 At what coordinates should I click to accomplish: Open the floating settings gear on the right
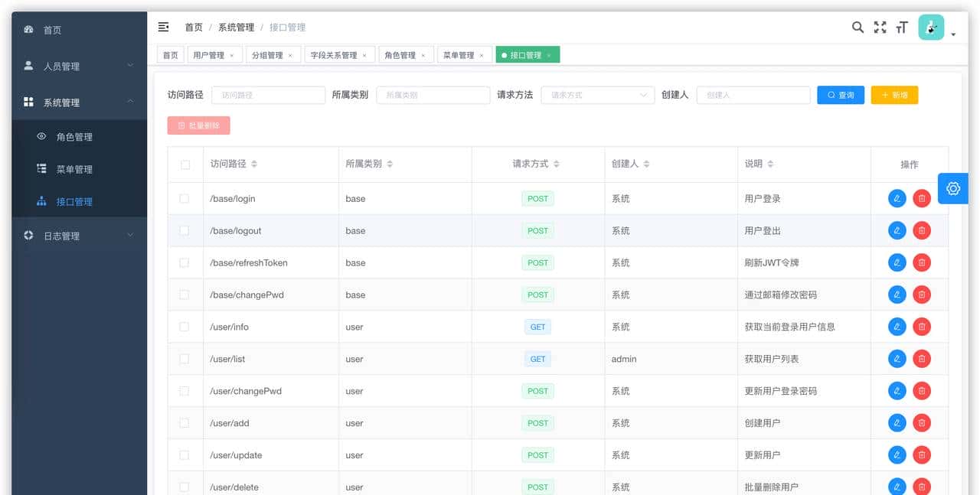tap(952, 188)
